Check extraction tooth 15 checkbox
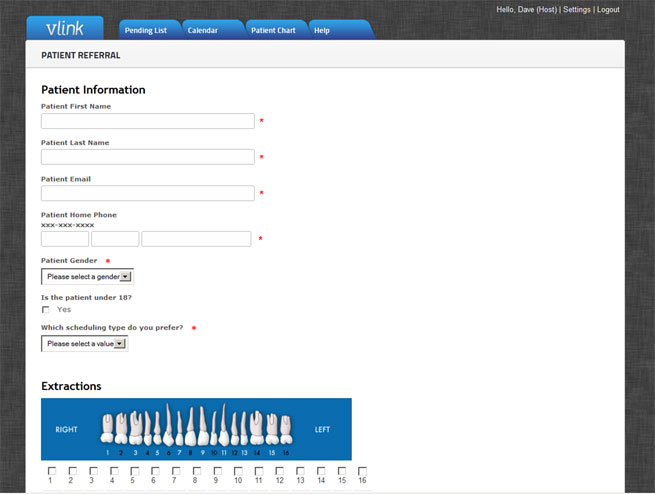The width and height of the screenshot is (655, 494). 342,471
